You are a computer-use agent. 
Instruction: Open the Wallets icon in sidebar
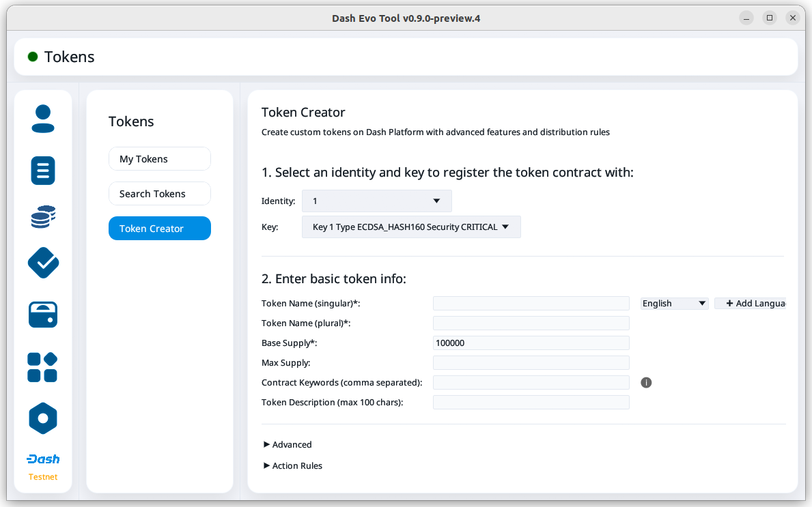[x=43, y=315]
